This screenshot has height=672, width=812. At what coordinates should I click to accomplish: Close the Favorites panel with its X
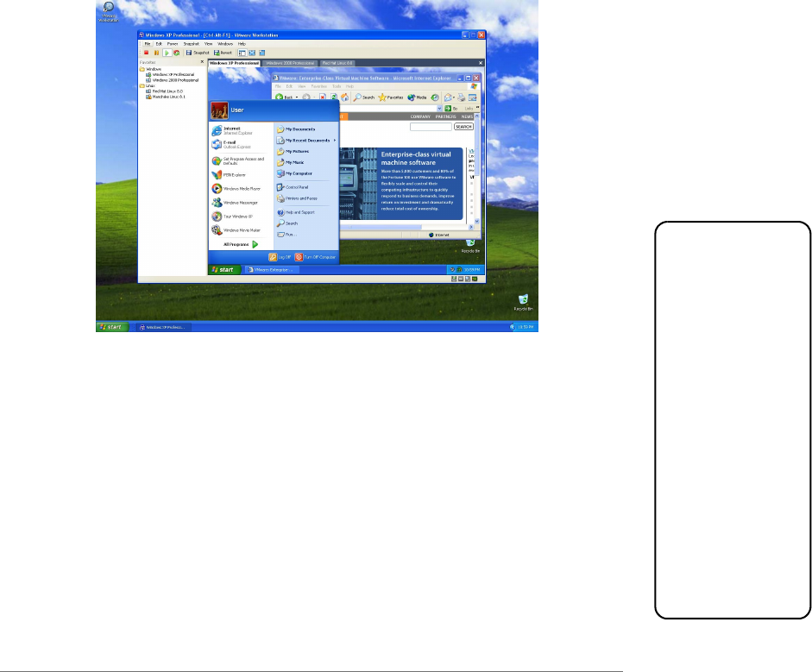coord(202,62)
